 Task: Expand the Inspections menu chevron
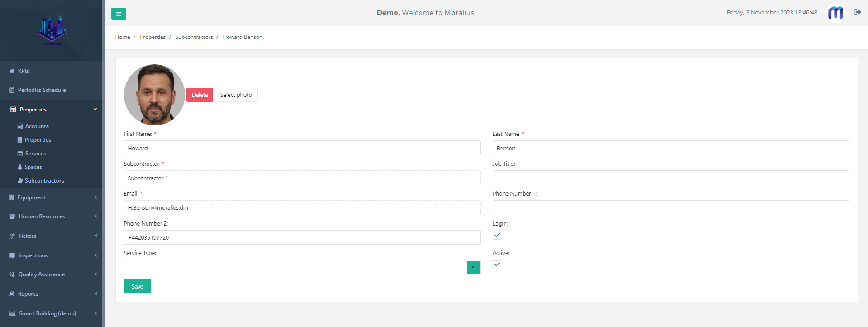click(96, 255)
